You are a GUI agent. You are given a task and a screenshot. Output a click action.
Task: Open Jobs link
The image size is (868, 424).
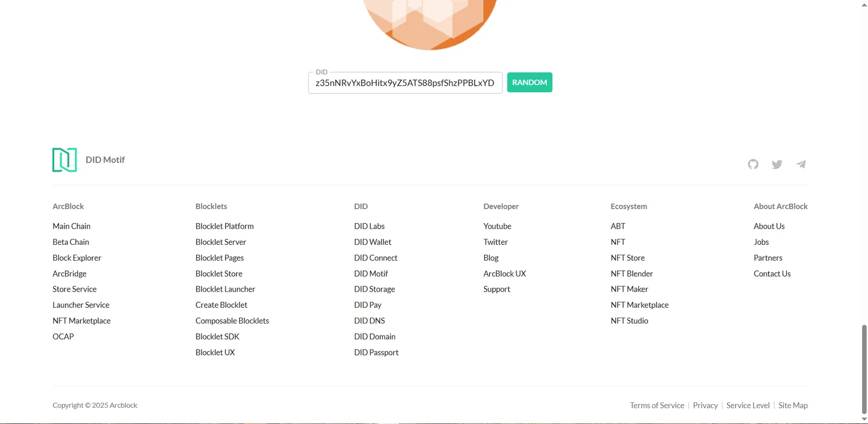pyautogui.click(x=761, y=242)
